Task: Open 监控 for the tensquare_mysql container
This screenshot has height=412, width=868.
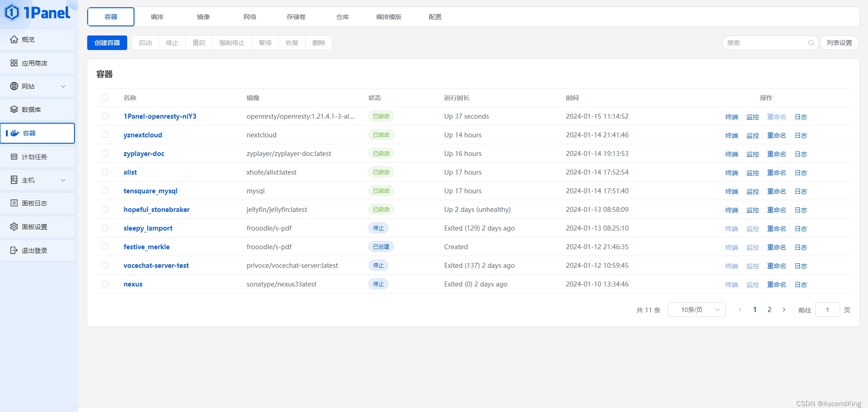Action: pyautogui.click(x=753, y=191)
